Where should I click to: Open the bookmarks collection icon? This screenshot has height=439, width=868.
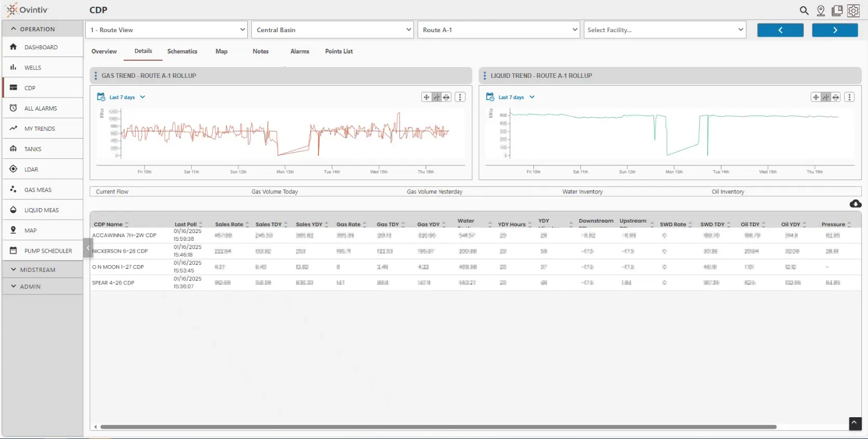pos(837,10)
